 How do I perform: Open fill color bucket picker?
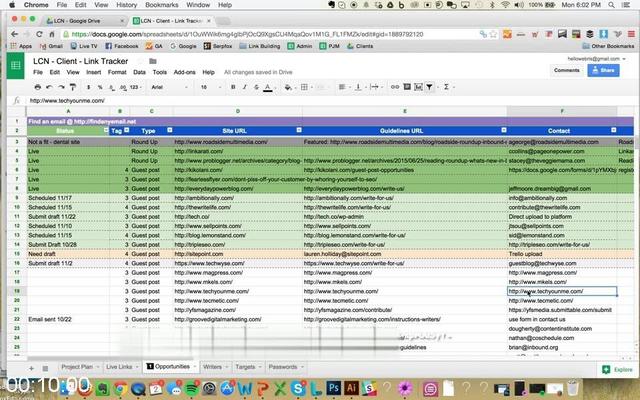pos(289,87)
